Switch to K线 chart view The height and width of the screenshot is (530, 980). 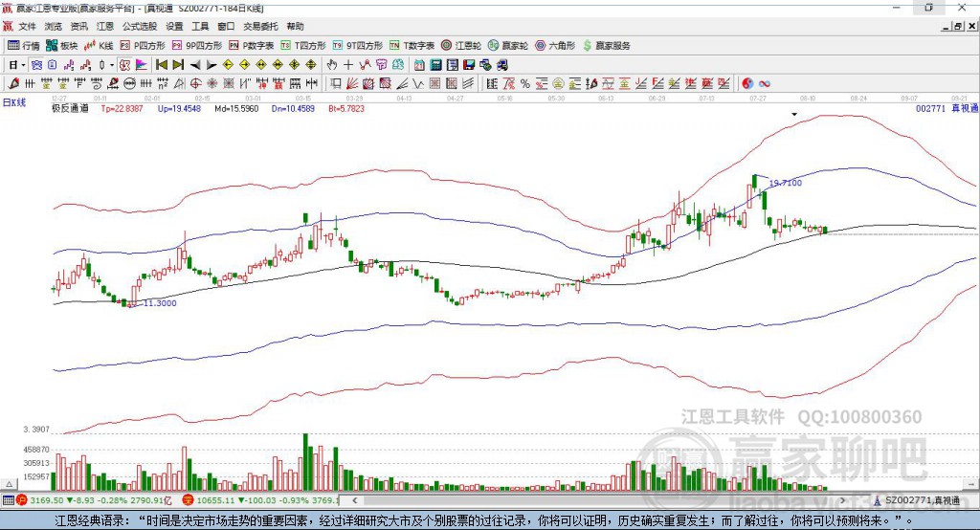[x=99, y=46]
